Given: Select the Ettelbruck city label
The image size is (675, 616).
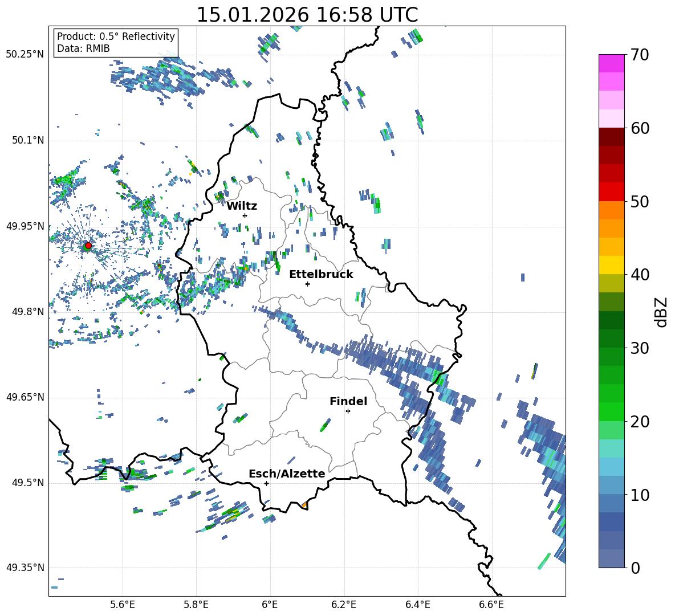Looking at the screenshot, I should point(321,274).
